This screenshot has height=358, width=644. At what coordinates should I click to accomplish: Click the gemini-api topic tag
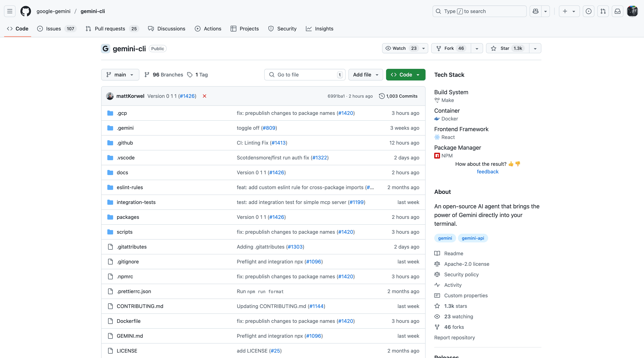[x=473, y=238]
